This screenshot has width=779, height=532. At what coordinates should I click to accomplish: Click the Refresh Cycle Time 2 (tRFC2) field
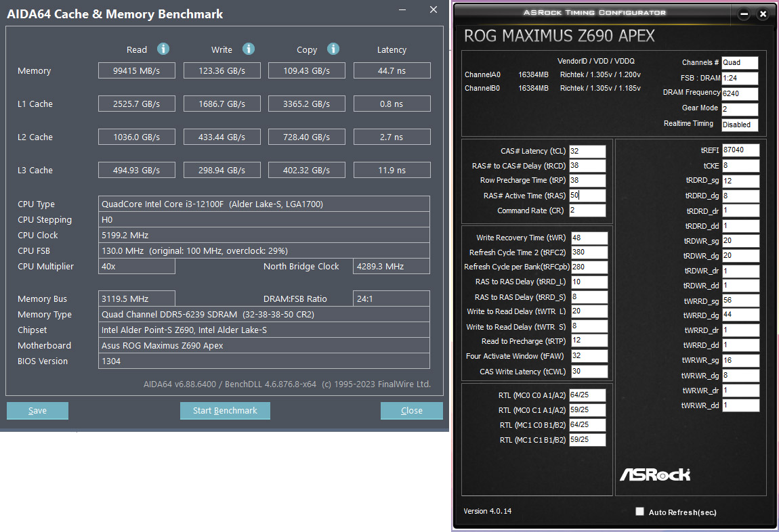pyautogui.click(x=589, y=252)
